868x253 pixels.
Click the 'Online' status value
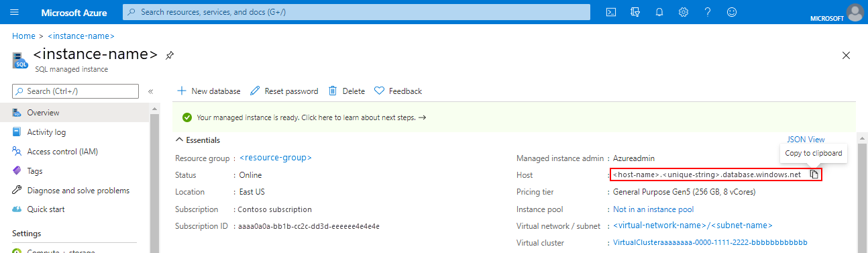click(x=251, y=175)
